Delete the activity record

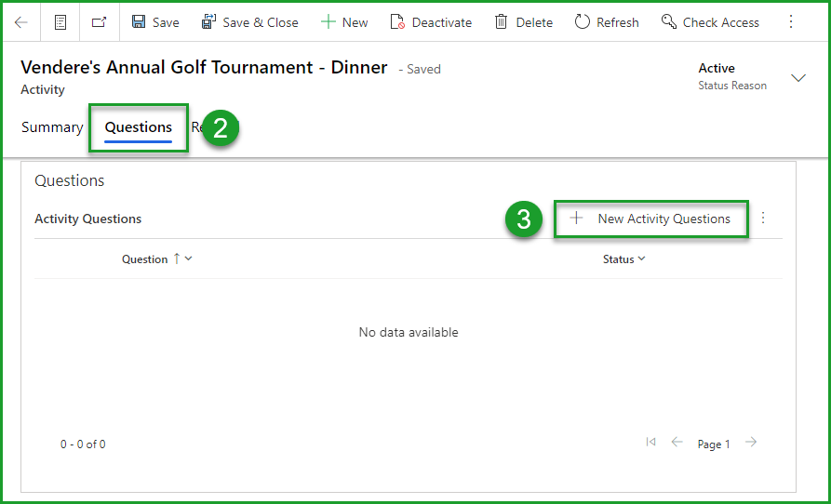[x=524, y=22]
